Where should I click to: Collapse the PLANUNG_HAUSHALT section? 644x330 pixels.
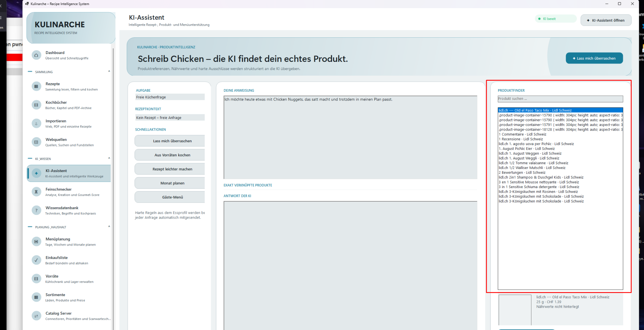point(109,227)
